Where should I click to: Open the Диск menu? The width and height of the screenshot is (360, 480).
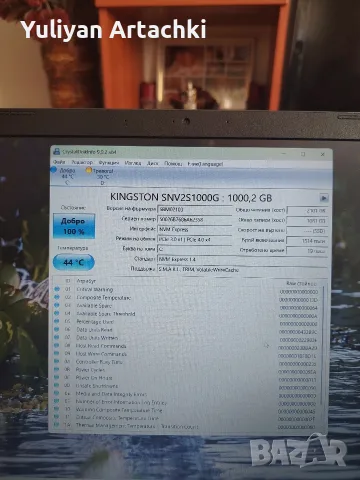[x=153, y=163]
